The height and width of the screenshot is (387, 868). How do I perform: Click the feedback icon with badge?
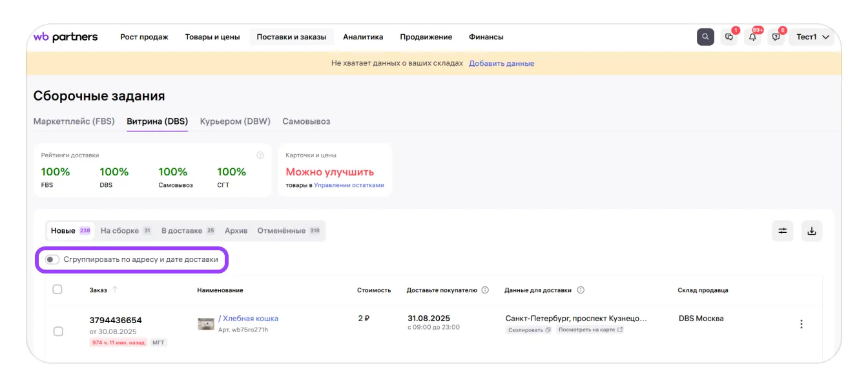776,37
